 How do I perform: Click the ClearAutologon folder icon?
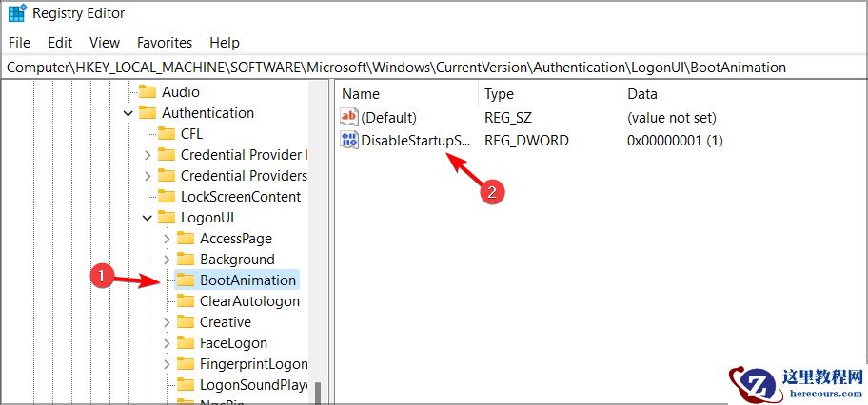(186, 301)
